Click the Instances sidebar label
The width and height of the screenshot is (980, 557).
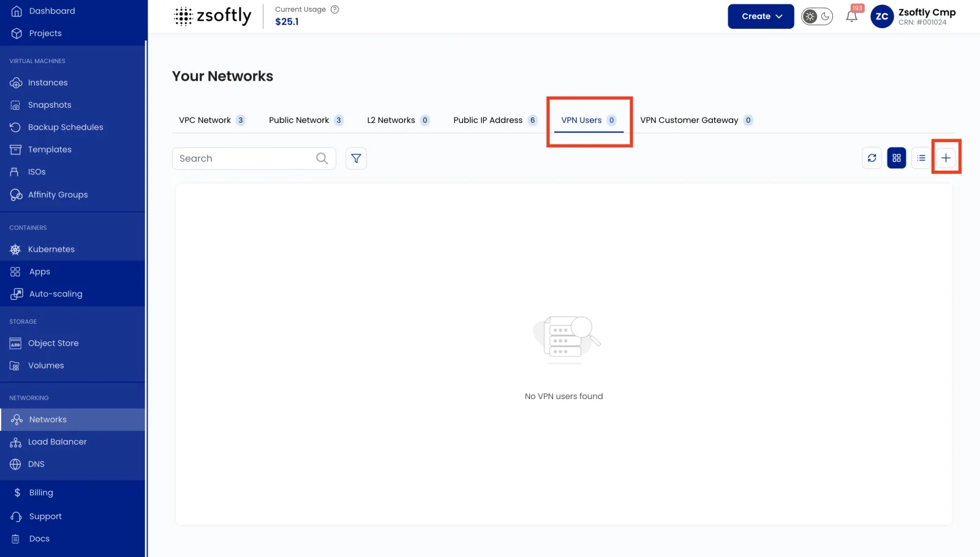(48, 83)
